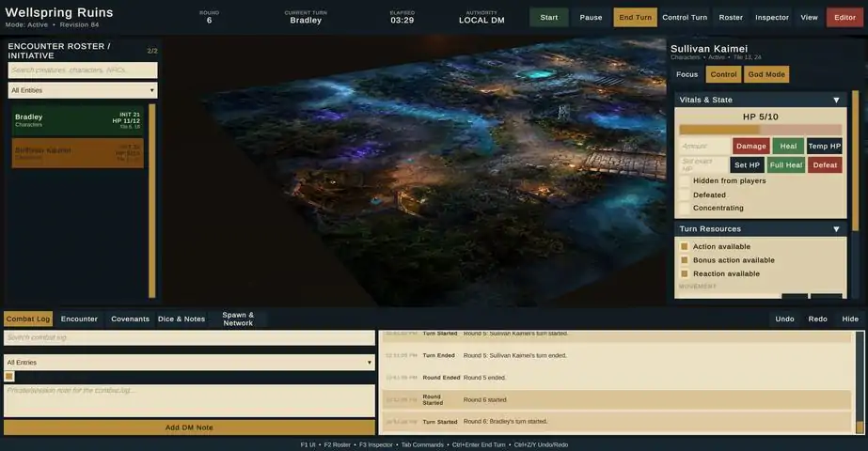Viewport: 868px width, 451px height.
Task: Select Bradley in the initiative roster
Action: click(x=77, y=120)
